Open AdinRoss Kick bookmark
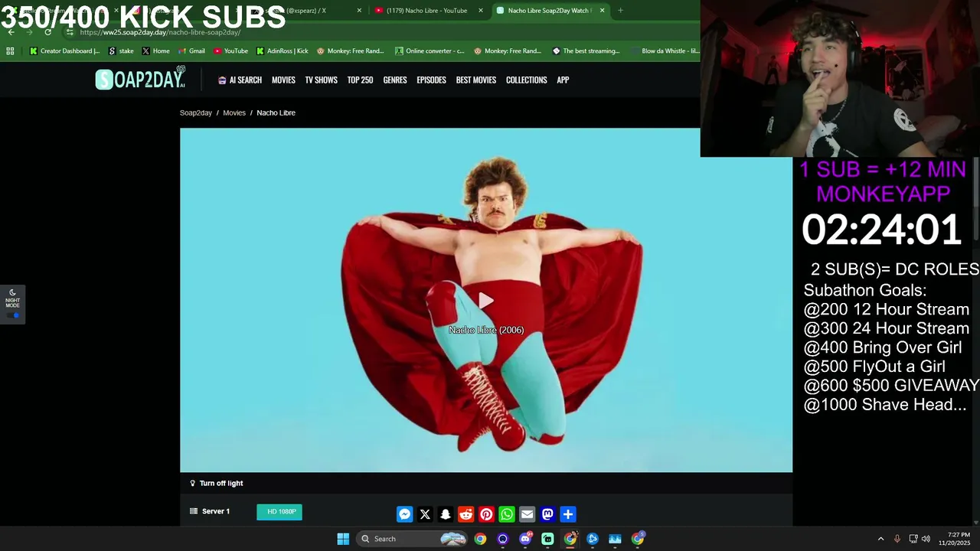 [282, 51]
